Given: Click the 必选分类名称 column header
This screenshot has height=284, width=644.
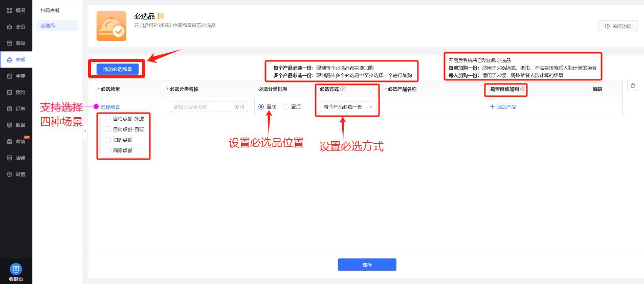Looking at the screenshot, I should tap(184, 89).
